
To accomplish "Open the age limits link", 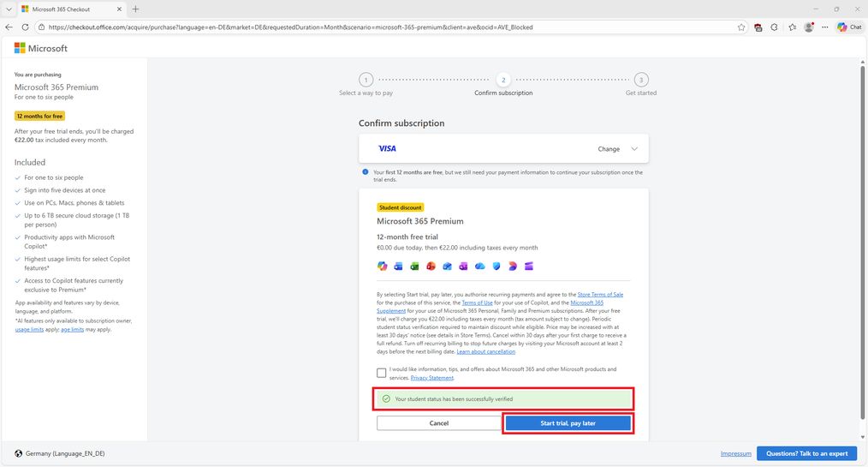I will point(72,330).
